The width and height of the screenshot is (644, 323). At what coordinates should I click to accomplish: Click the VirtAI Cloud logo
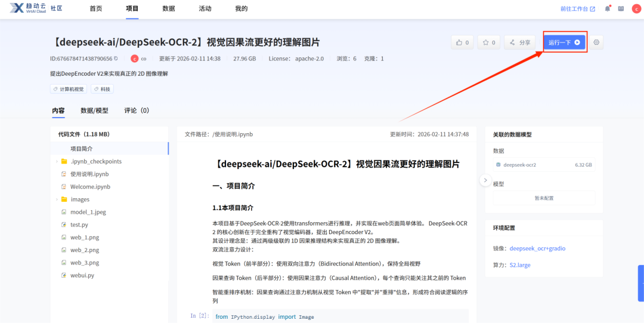28,8
